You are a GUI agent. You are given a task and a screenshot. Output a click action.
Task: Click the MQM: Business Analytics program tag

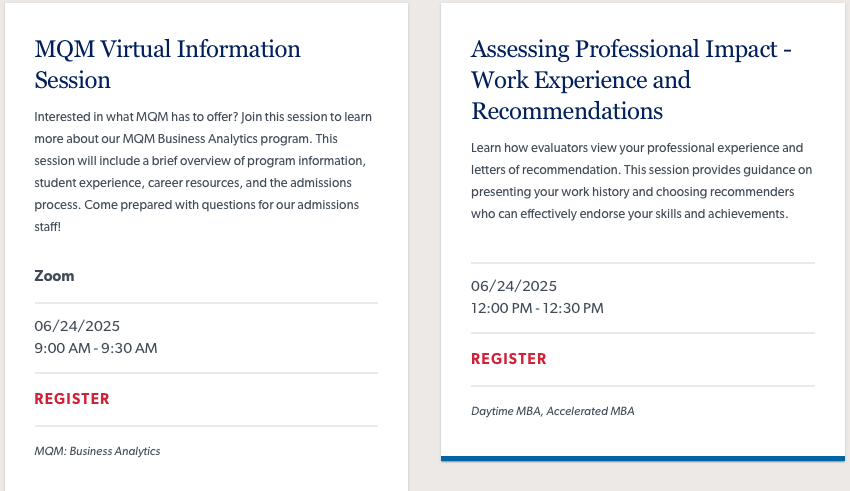pos(98,451)
